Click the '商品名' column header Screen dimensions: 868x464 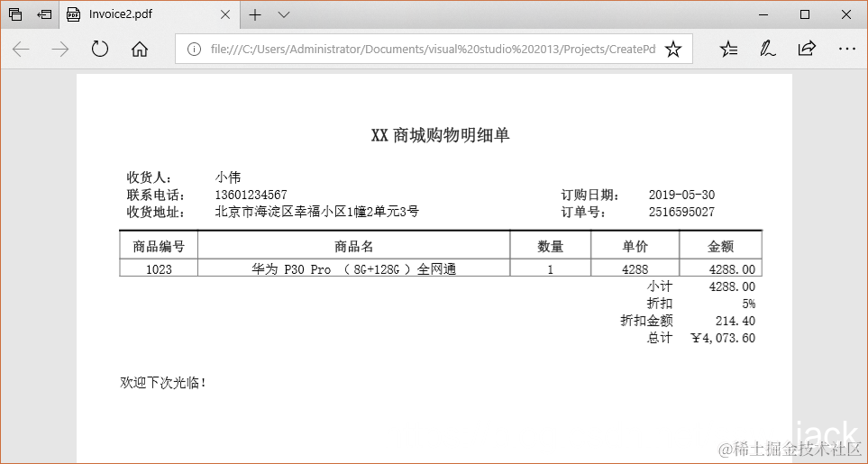pyautogui.click(x=353, y=246)
